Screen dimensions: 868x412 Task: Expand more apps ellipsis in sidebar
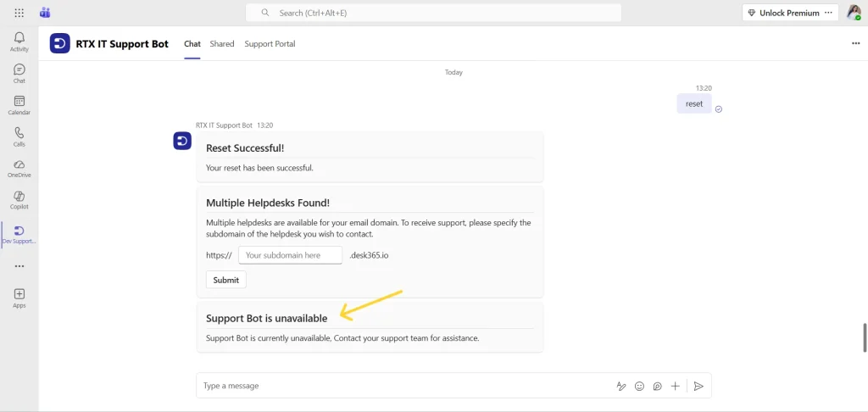pos(19,266)
